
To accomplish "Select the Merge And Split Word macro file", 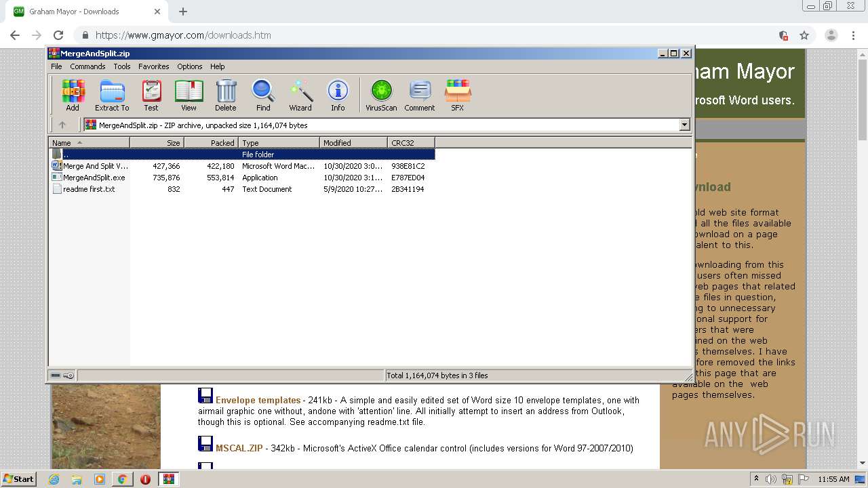I will (242, 166).
